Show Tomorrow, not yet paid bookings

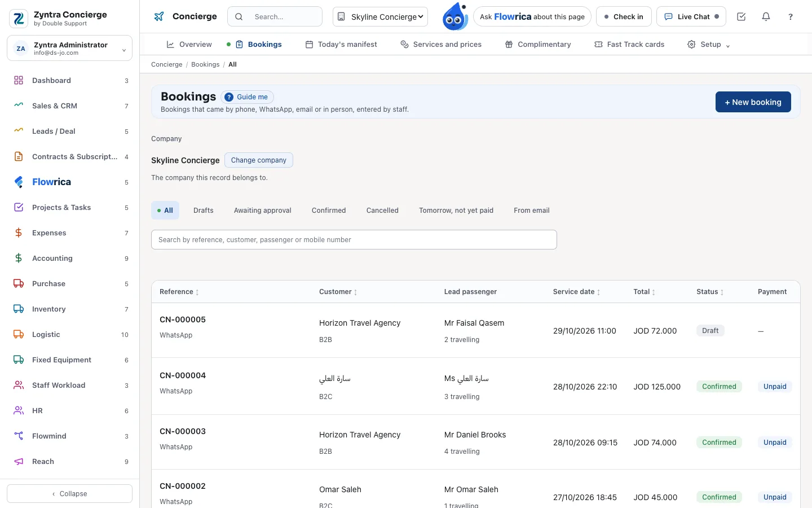(x=456, y=211)
